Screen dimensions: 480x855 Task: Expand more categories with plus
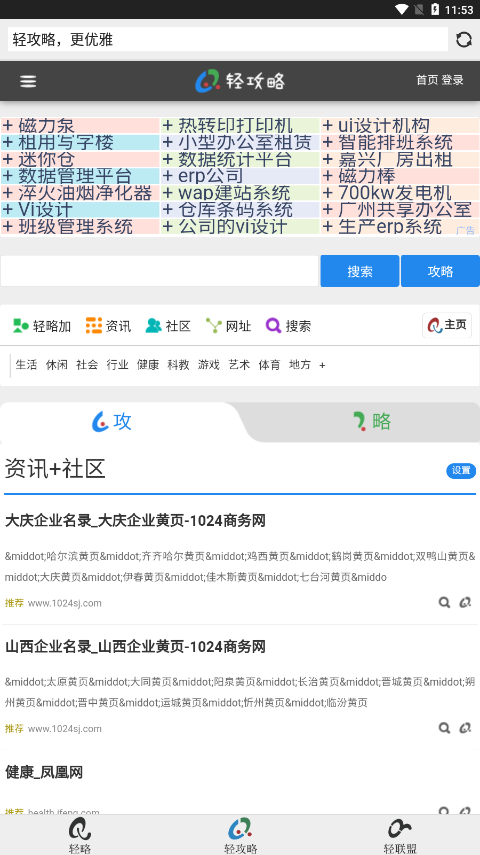coord(322,365)
